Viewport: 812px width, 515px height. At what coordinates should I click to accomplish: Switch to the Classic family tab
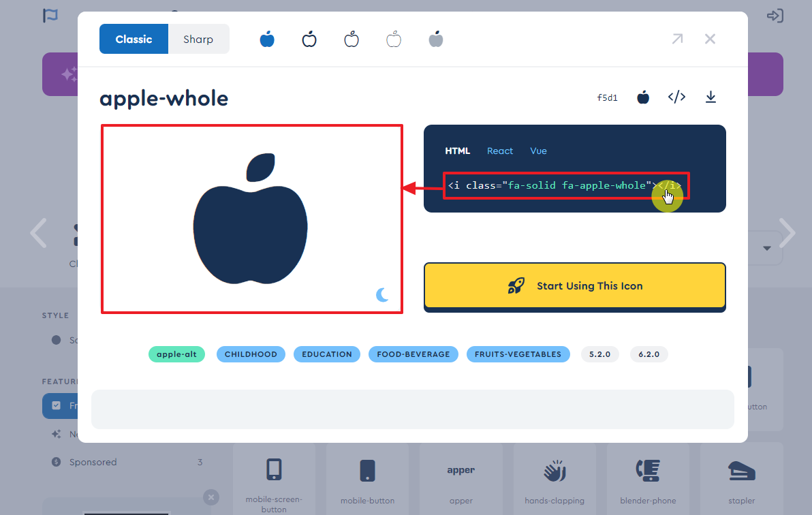[x=134, y=39]
